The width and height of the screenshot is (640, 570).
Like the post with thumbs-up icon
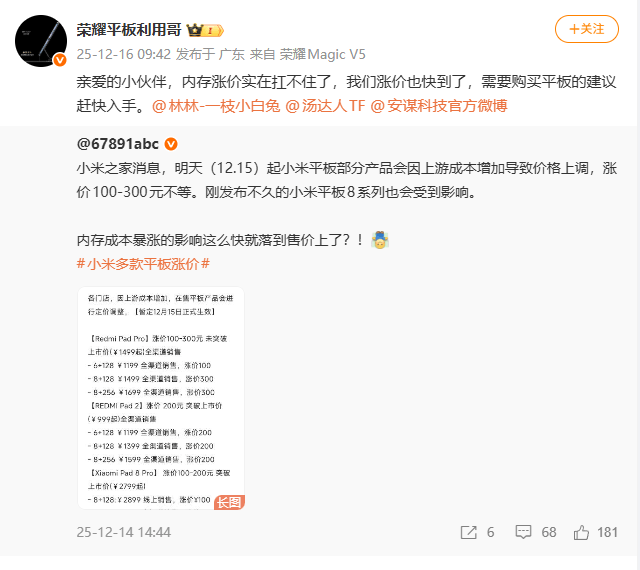[581, 532]
